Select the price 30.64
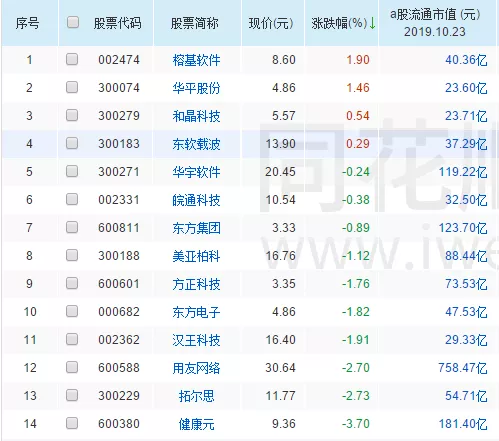Screen dimensions: 499x441 (x=280, y=368)
